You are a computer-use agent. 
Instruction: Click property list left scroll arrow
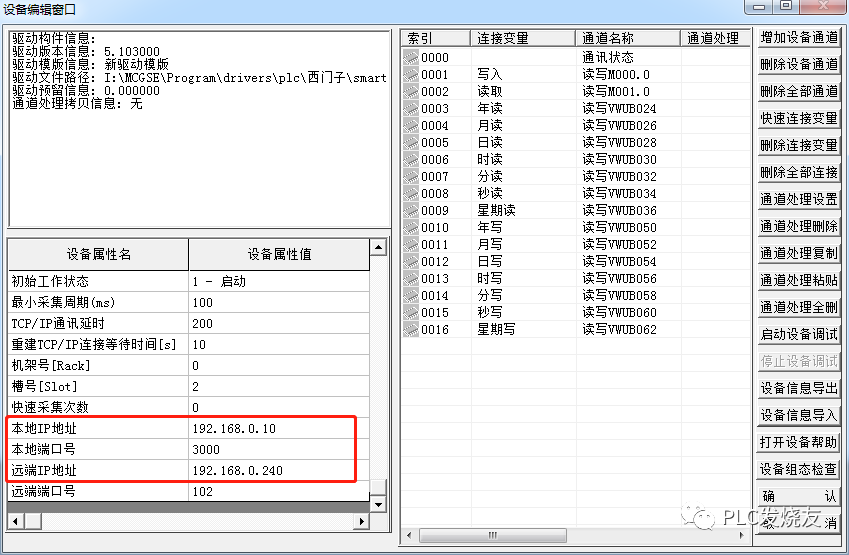click(15, 521)
